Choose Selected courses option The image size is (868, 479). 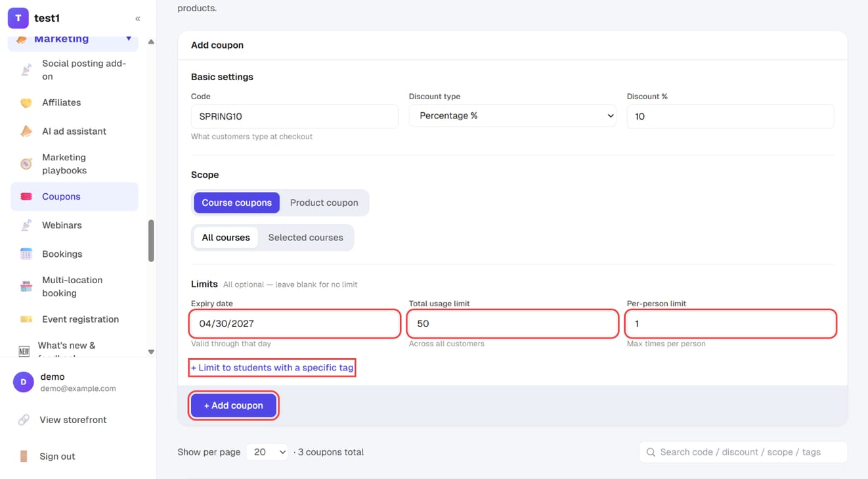pyautogui.click(x=305, y=237)
